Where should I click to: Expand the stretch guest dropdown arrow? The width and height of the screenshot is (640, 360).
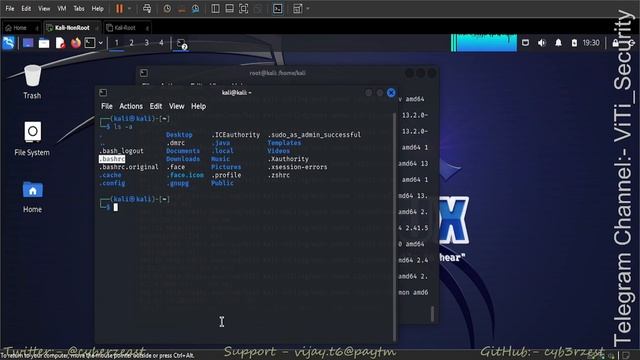308,9
